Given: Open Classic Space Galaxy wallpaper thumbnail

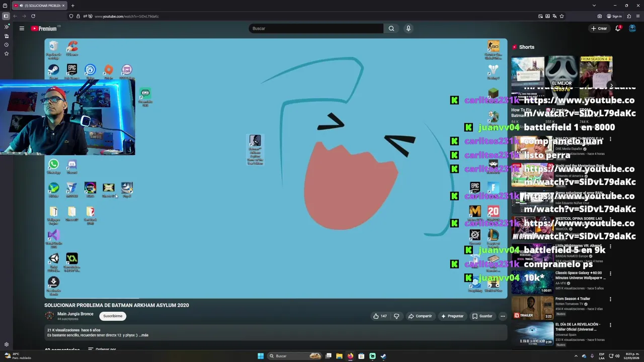Looking at the screenshot, I should coord(532,283).
